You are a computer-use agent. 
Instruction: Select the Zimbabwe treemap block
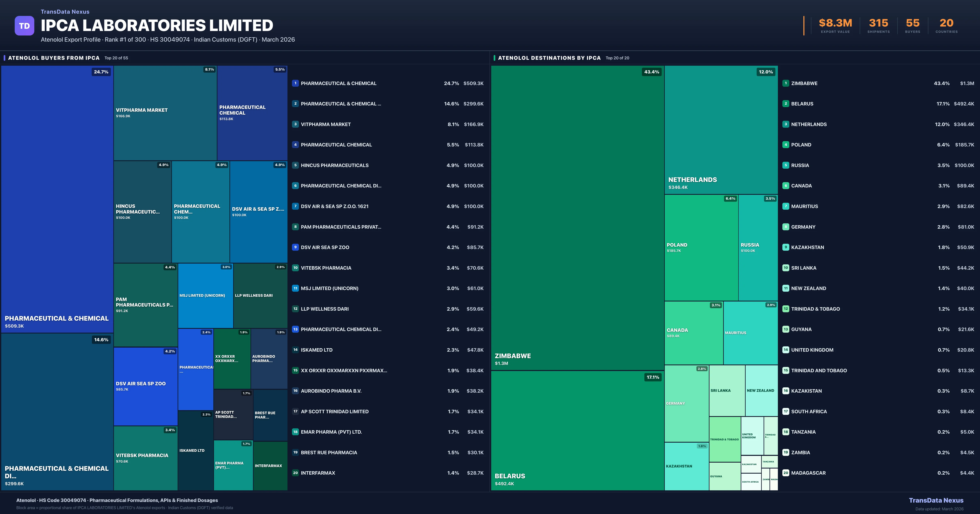pos(577,217)
